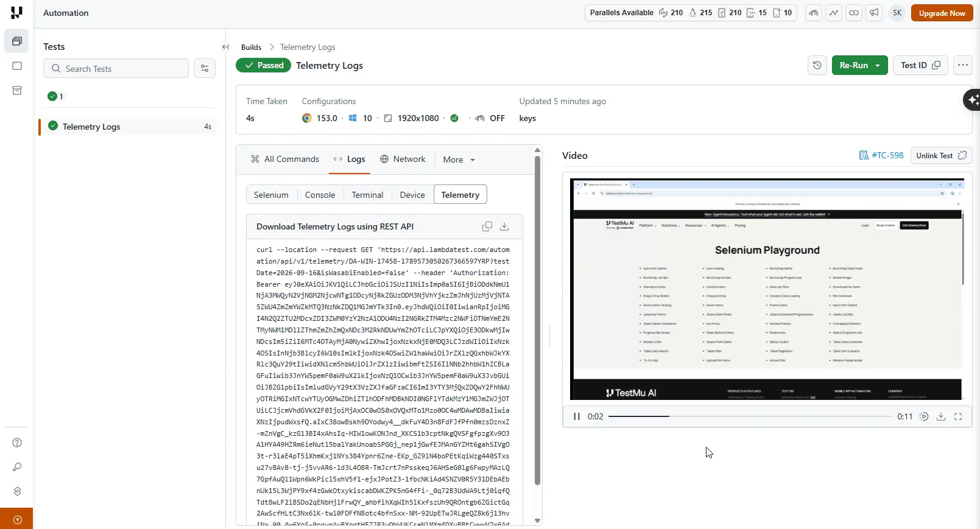The image size is (980, 529).
Task: Click the orange icon at the sidebar bottom
Action: [16, 519]
